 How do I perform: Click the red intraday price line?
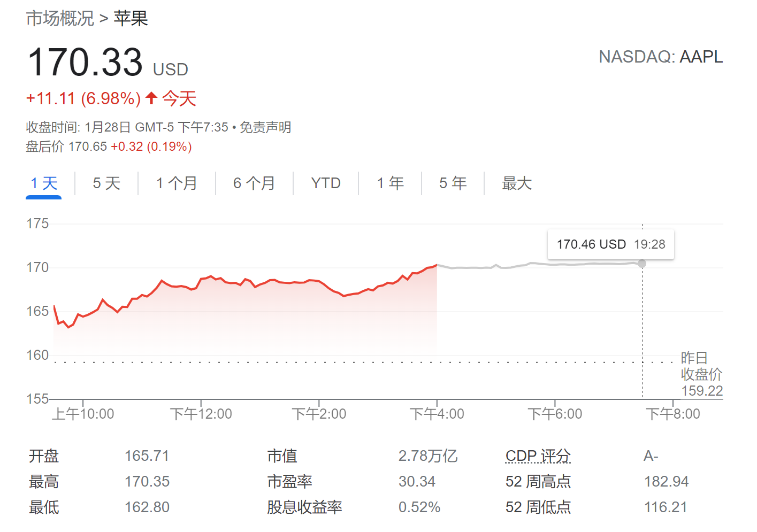(x=267, y=283)
